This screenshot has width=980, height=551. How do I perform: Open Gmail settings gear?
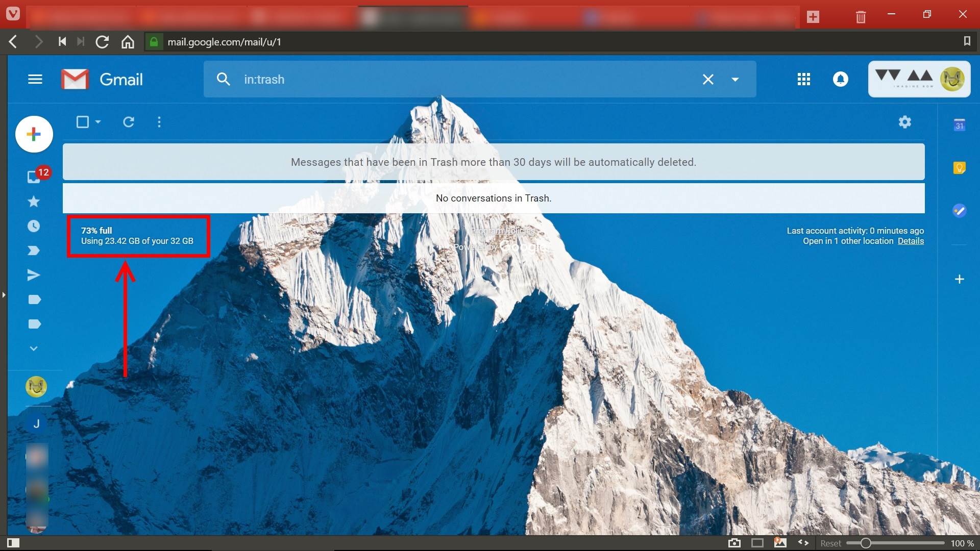pos(904,122)
